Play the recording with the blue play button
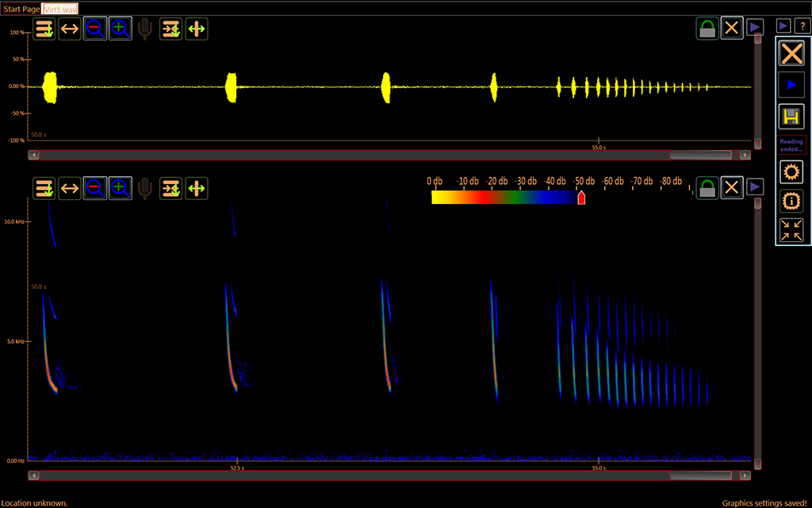This screenshot has height=508, width=812. coord(791,84)
